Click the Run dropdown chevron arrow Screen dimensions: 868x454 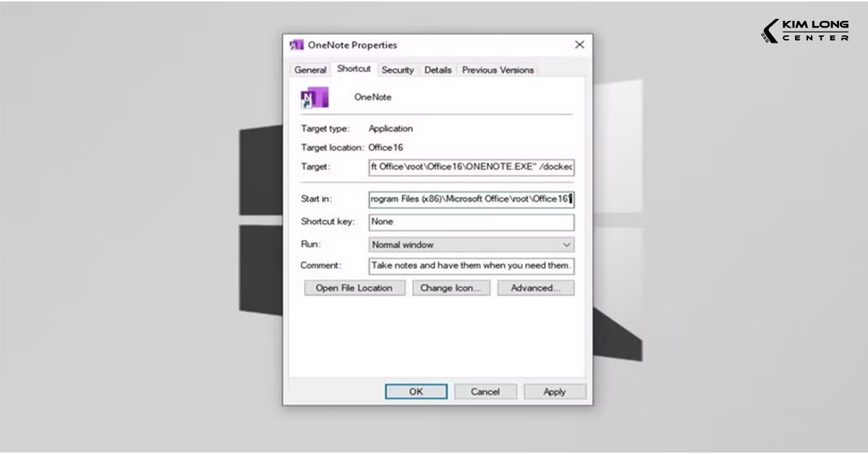pyautogui.click(x=566, y=244)
